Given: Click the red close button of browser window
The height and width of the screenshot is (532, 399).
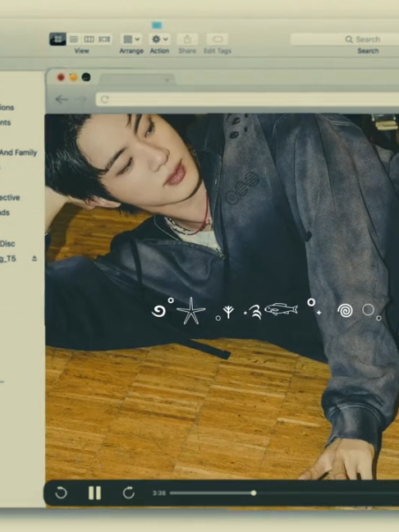Looking at the screenshot, I should click(x=61, y=77).
